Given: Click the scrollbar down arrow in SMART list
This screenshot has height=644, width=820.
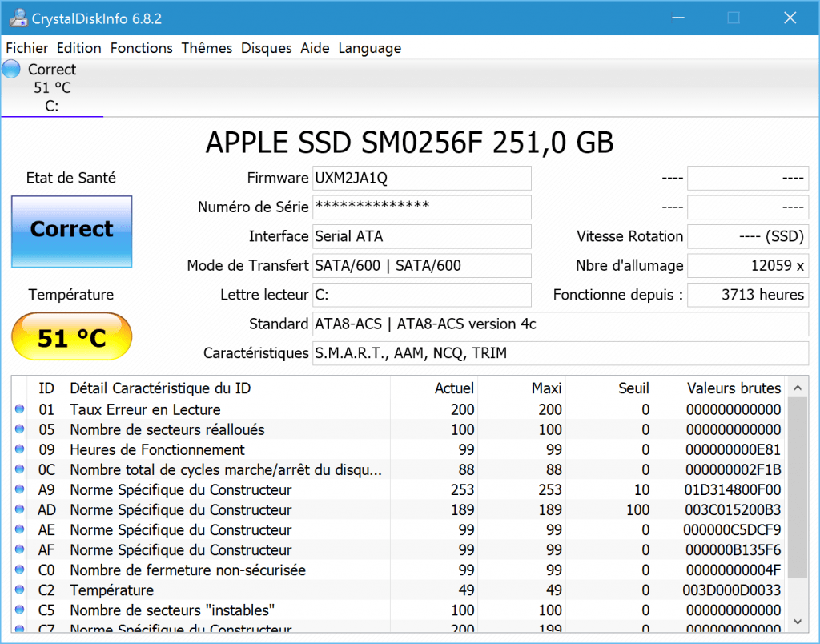Looking at the screenshot, I should pyautogui.click(x=798, y=622).
